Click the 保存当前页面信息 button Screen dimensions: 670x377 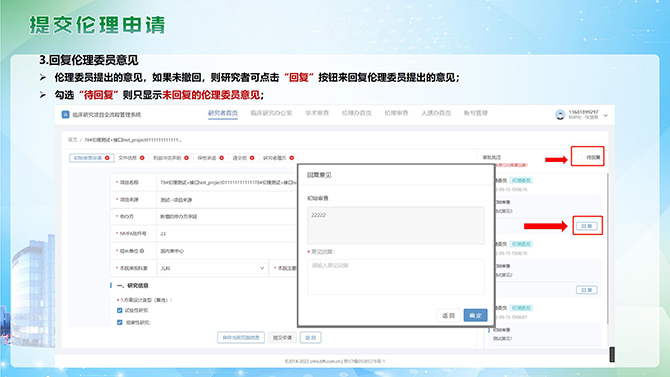coord(241,338)
